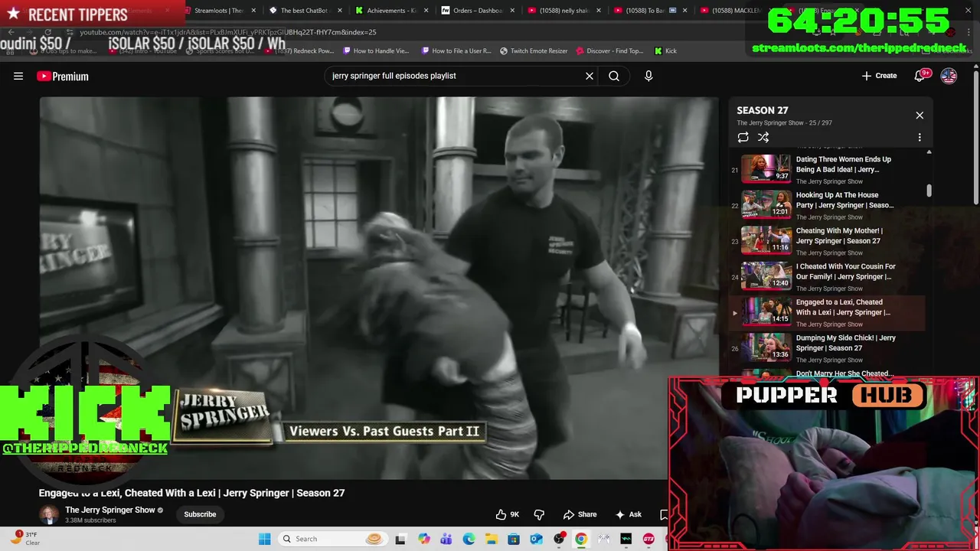Image resolution: width=980 pixels, height=551 pixels.
Task: Toggle loop playlist option
Action: [x=743, y=137]
